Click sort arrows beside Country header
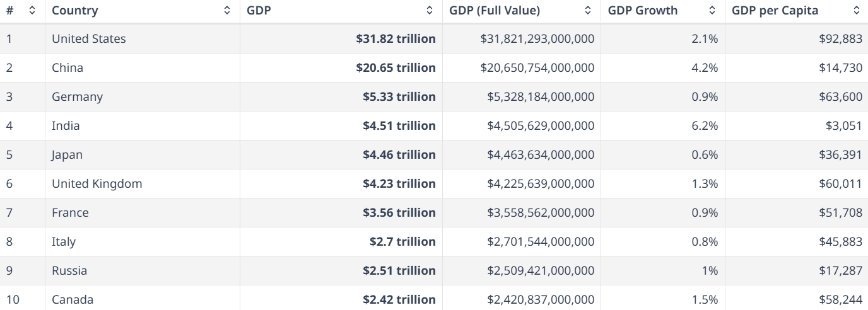868x310 pixels. [x=227, y=11]
